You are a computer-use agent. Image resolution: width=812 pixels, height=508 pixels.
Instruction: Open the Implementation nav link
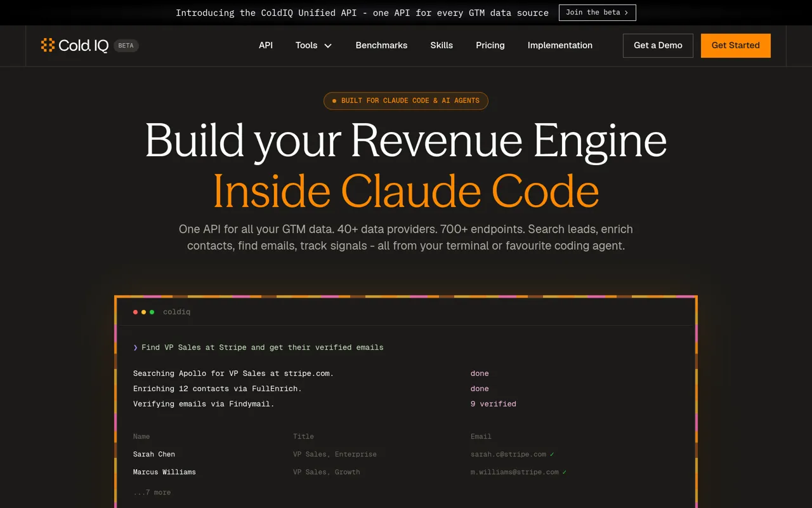[x=560, y=45]
